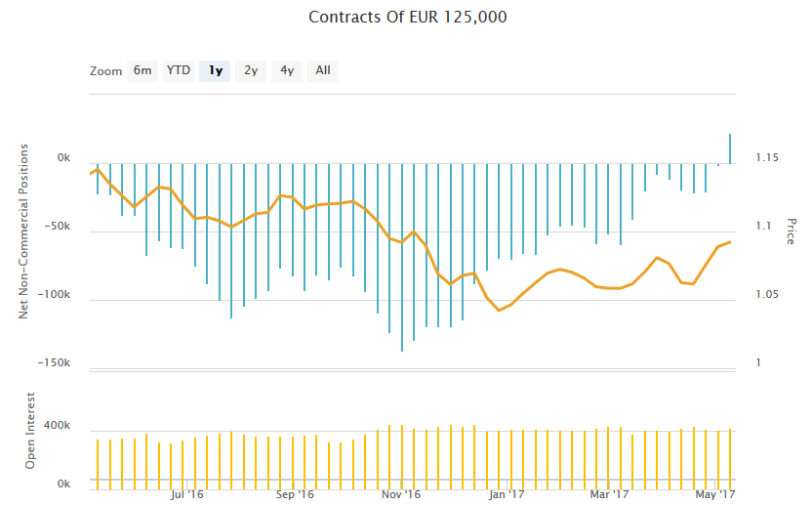Set the chart zoom to 2y

pos(251,70)
